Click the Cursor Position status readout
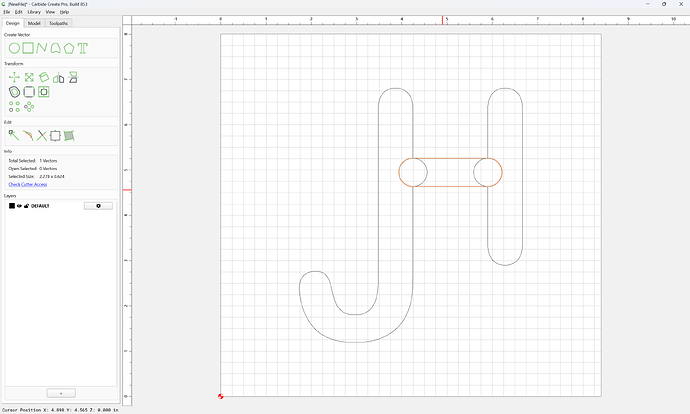This screenshot has height=414, width=690. (60, 410)
